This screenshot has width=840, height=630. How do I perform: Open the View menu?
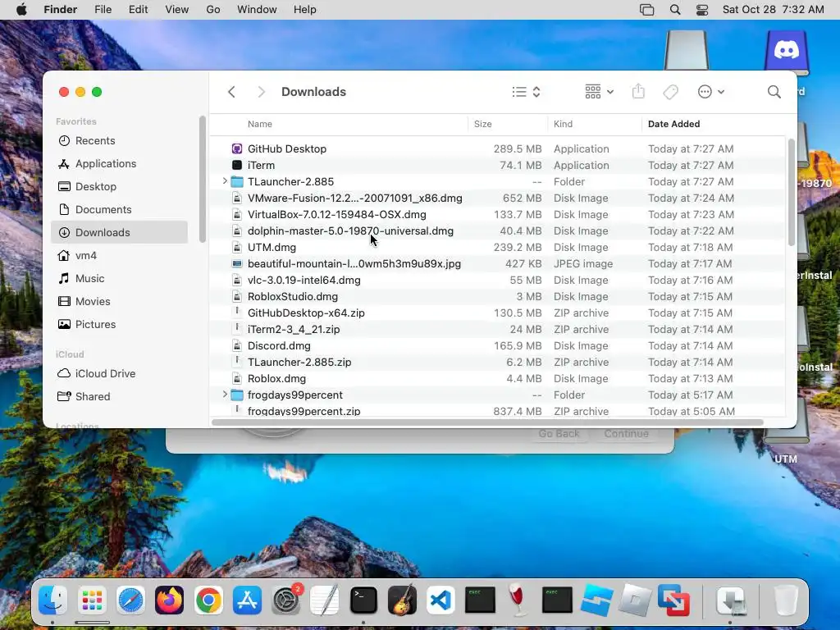click(x=177, y=10)
